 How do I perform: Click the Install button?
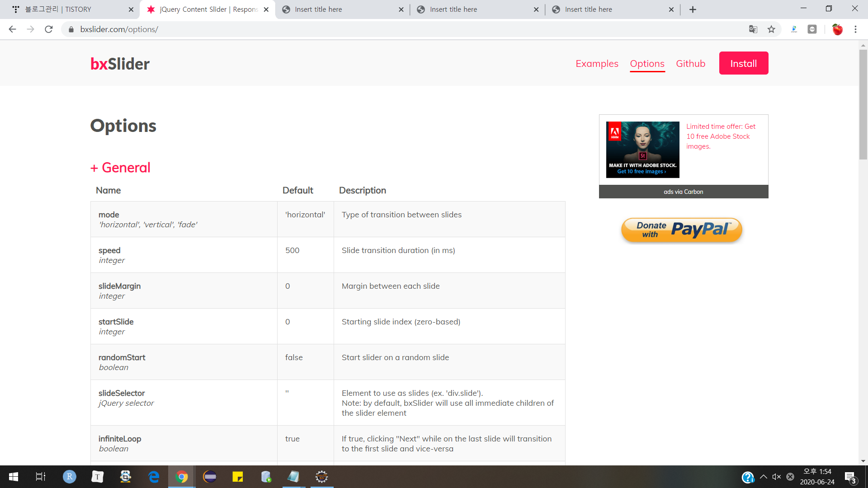point(743,63)
